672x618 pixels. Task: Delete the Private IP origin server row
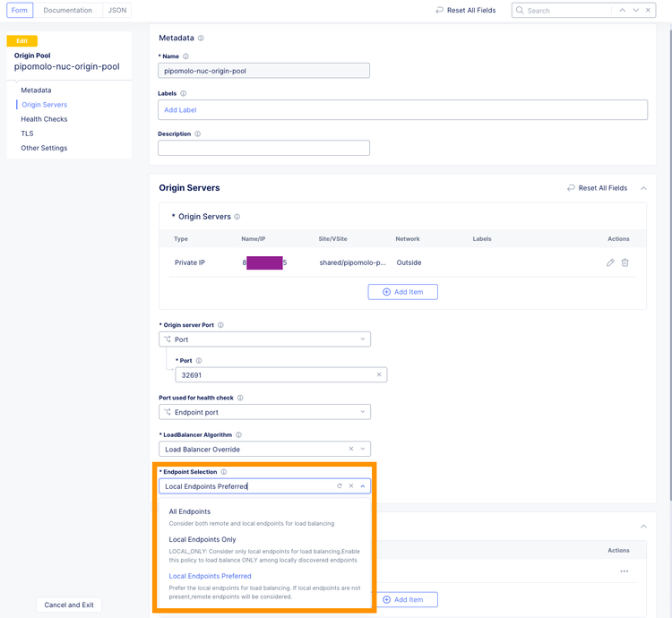(625, 262)
